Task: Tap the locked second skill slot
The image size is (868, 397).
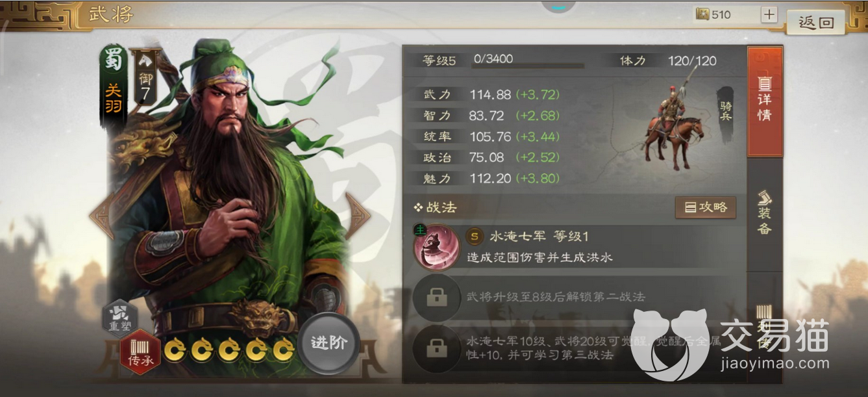Action: coord(435,298)
